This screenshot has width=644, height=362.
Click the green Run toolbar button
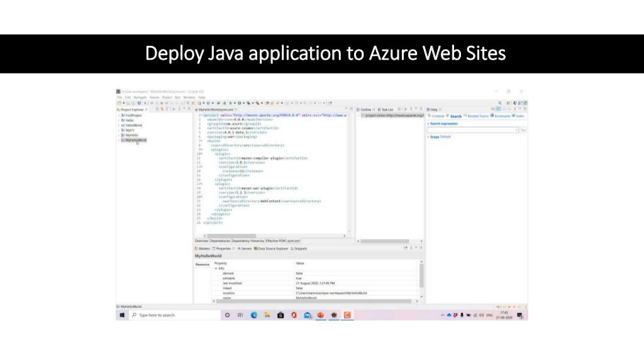[x=240, y=104]
